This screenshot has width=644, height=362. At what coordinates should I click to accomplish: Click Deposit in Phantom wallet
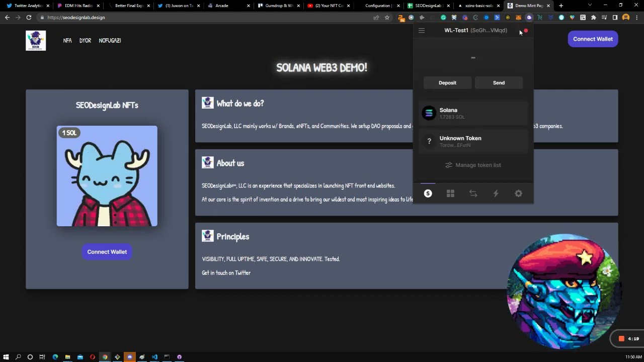(x=447, y=82)
